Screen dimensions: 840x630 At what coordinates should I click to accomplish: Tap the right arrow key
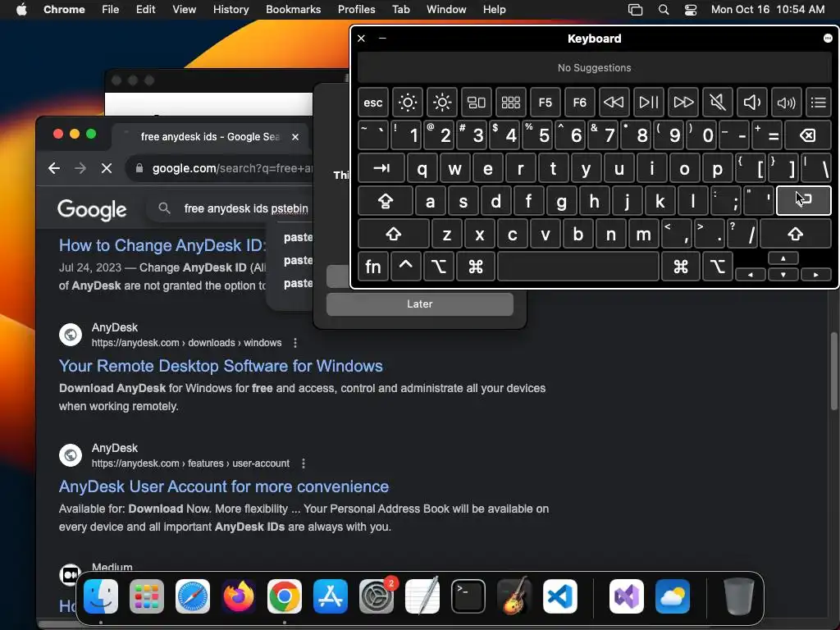pos(816,274)
